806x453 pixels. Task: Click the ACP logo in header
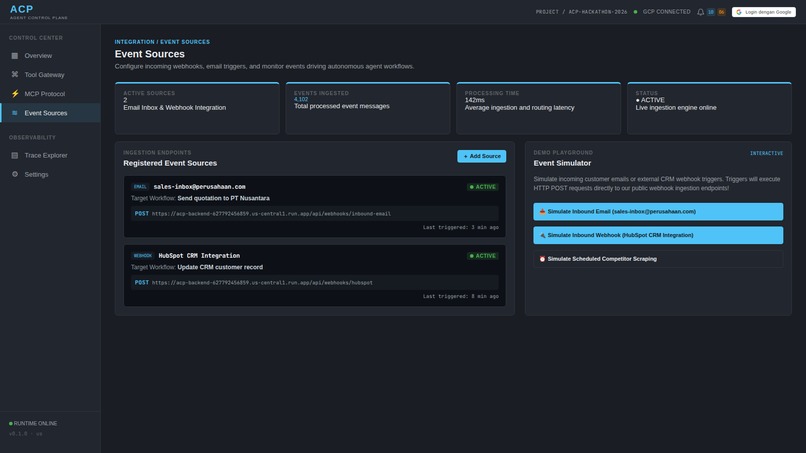[22, 9]
